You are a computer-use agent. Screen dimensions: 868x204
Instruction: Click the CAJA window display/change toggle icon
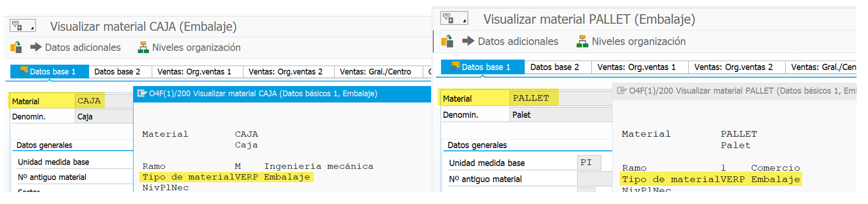(x=22, y=26)
